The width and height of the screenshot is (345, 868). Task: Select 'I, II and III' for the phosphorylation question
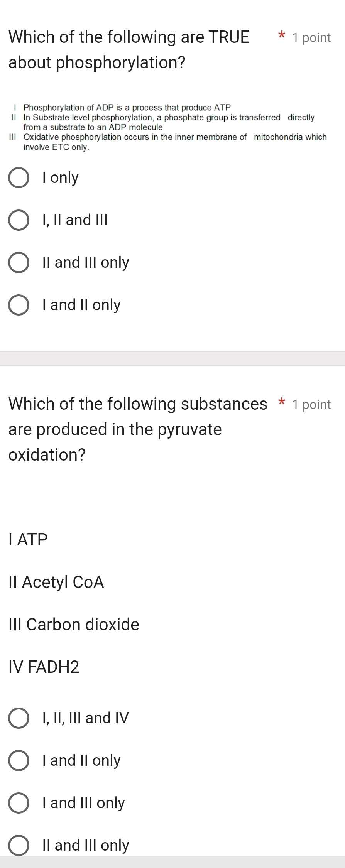[74, 220]
